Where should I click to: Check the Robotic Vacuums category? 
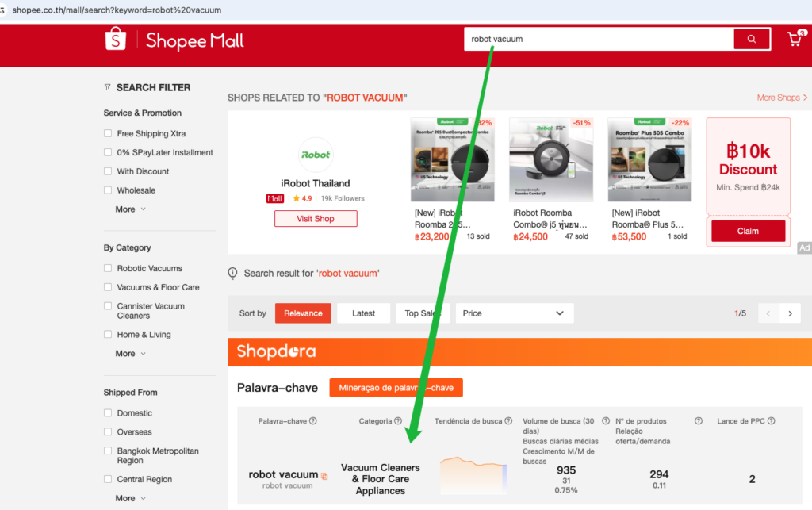click(108, 268)
